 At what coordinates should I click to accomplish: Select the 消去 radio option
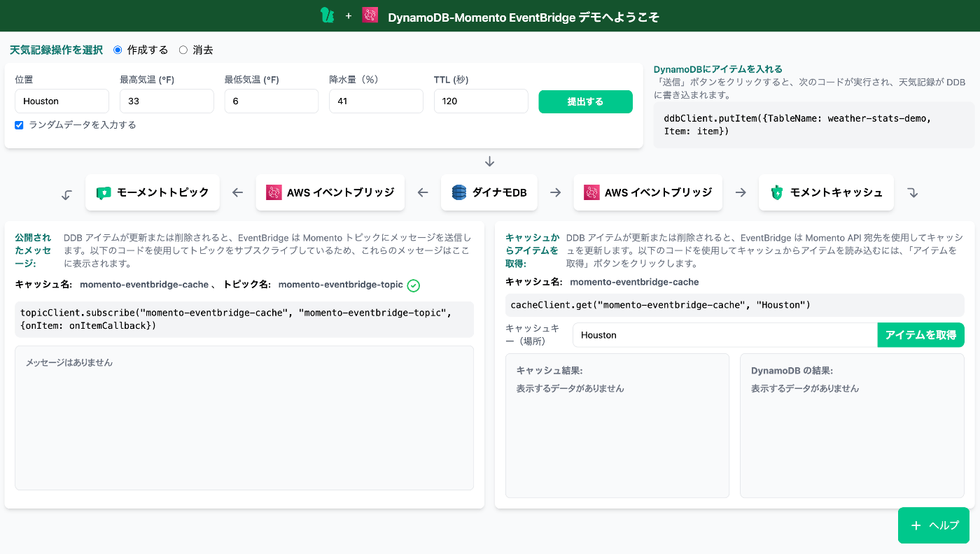(x=183, y=50)
